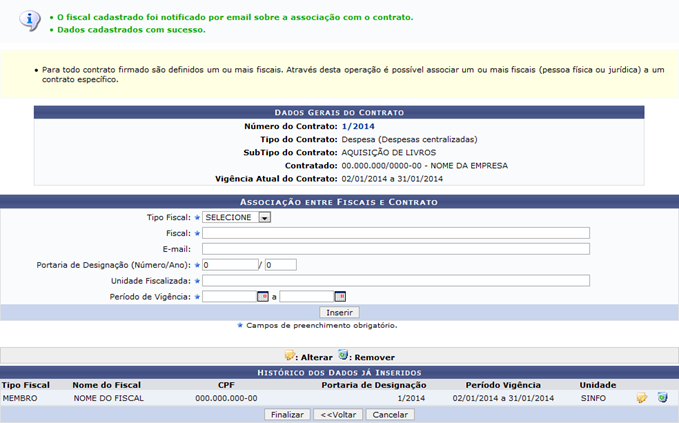Viewport: 679px width, 423px height.
Task: Click NOME DO FISCAL in history row
Action: point(108,398)
